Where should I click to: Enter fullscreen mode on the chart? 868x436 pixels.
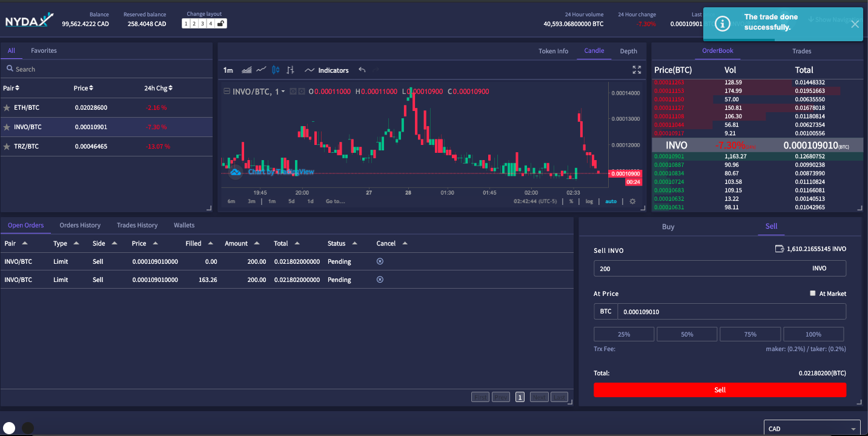point(637,70)
